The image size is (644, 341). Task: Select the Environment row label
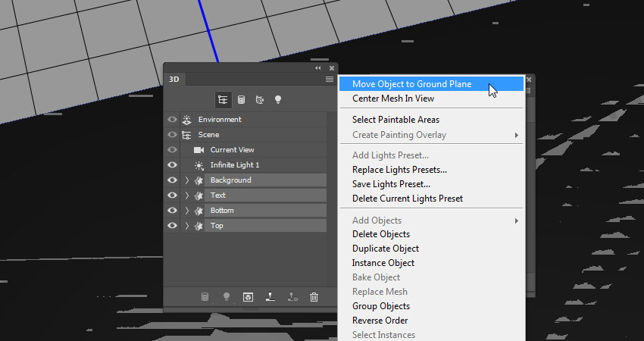220,120
